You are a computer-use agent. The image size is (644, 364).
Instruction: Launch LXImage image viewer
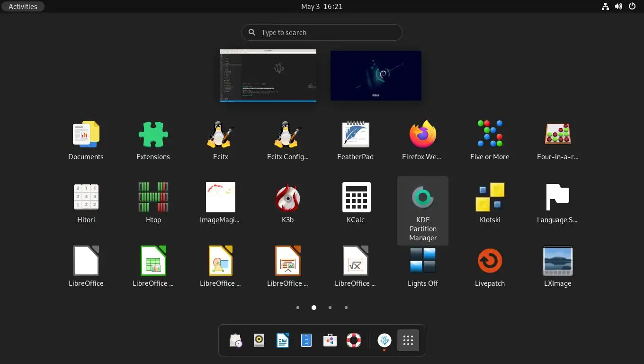point(557,266)
